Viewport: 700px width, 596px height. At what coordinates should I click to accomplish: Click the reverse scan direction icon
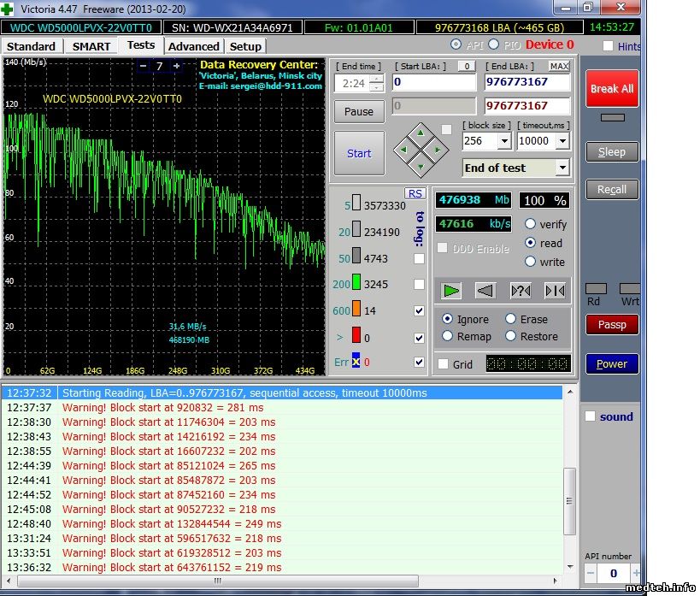coord(485,291)
